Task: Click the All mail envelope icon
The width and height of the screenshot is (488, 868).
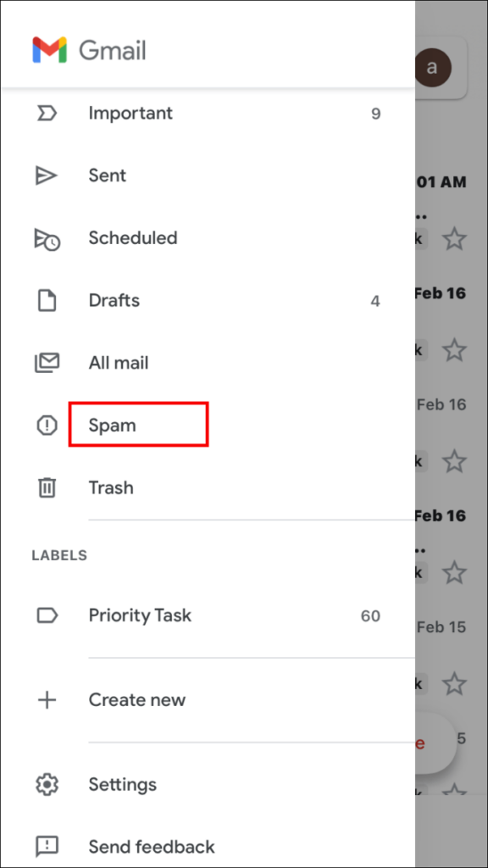Action: click(x=47, y=362)
